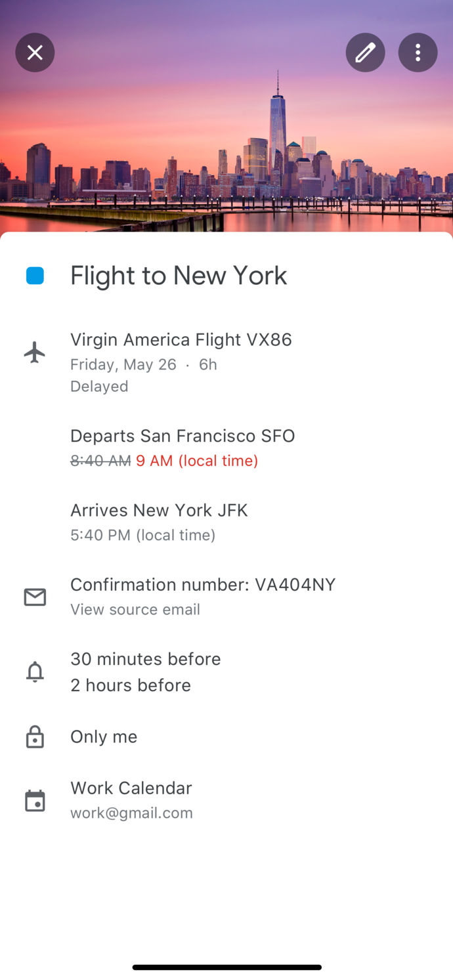Image resolution: width=453 pixels, height=980 pixels.
Task: Open the View source email link
Action: 135,609
